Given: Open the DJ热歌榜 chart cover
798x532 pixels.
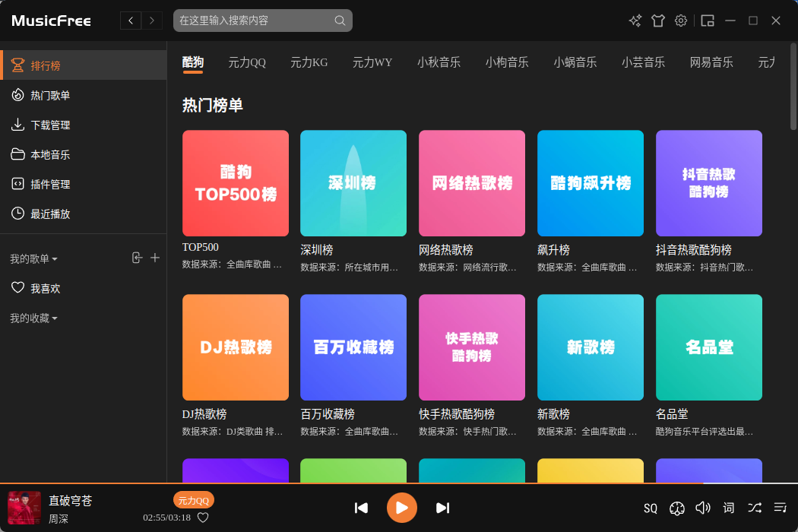Looking at the screenshot, I should (x=236, y=347).
